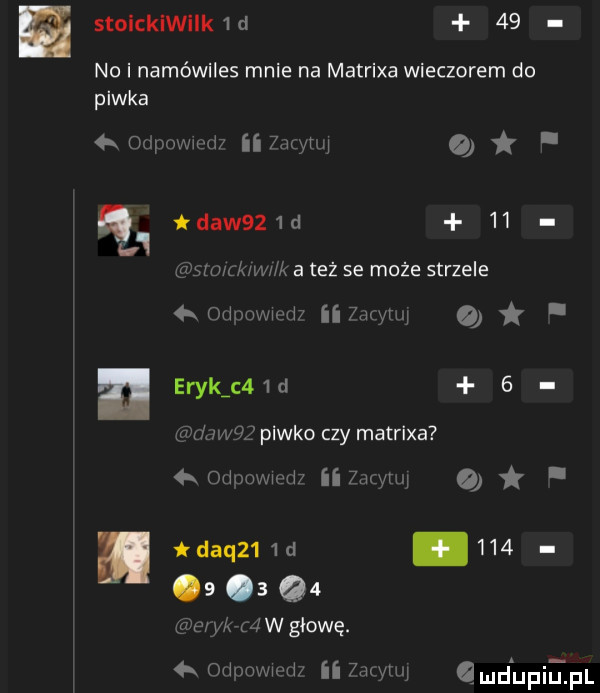Open the @stoickiwilk mention link

[232, 269]
